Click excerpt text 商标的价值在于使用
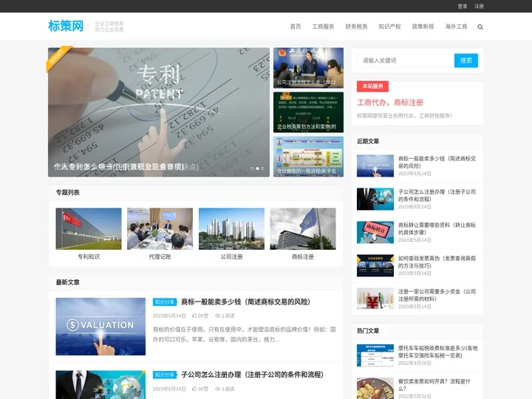Screen dimensions: 532x399 point(245,334)
